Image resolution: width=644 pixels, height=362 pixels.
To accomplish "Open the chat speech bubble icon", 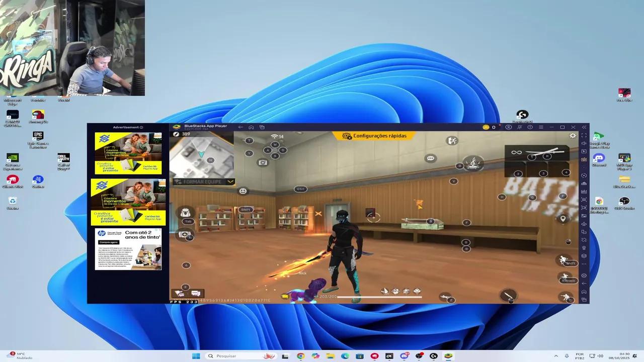I will pos(430,158).
